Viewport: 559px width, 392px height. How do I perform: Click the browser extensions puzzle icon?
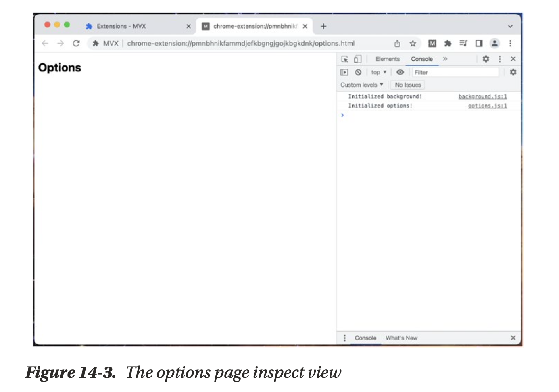point(448,43)
